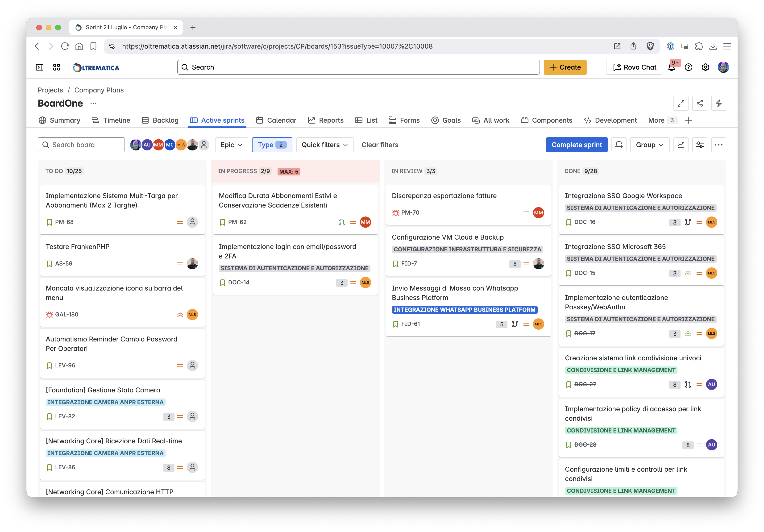Open notifications bell icon
The height and width of the screenshot is (532, 764).
pos(672,67)
